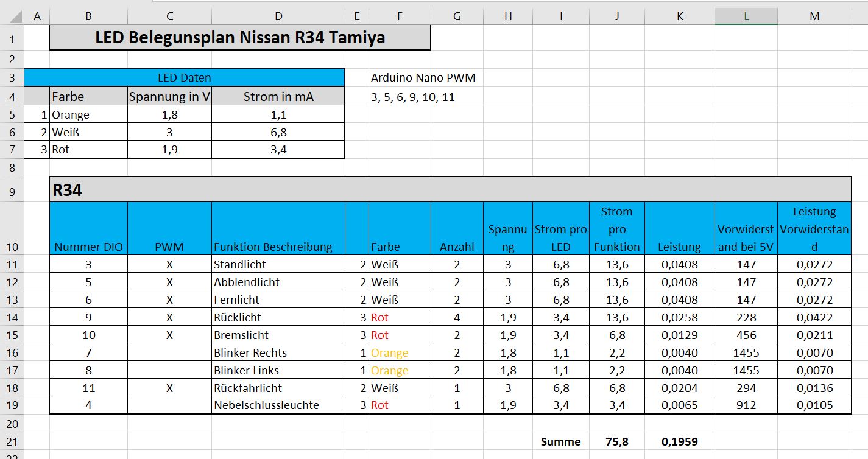
Task: Select the 'Fernlicht' cell
Action: click(278, 300)
